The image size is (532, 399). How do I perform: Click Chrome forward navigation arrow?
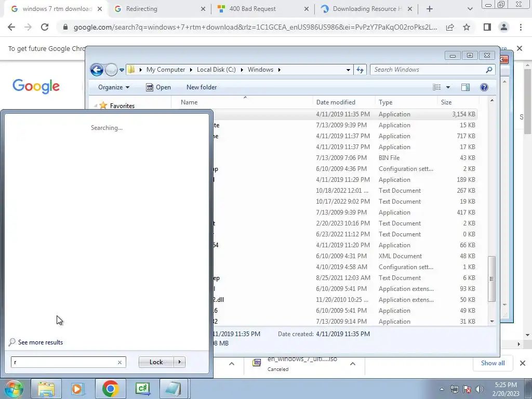point(28,27)
